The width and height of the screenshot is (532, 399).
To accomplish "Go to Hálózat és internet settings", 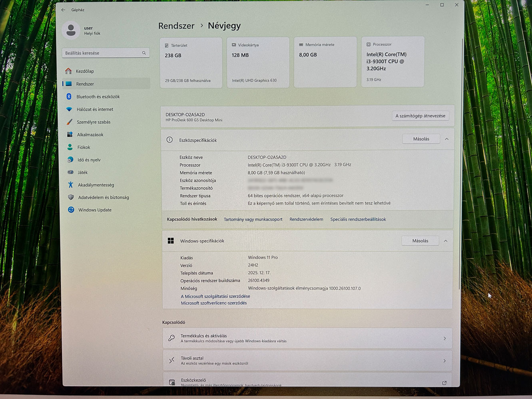I will 106,109.
